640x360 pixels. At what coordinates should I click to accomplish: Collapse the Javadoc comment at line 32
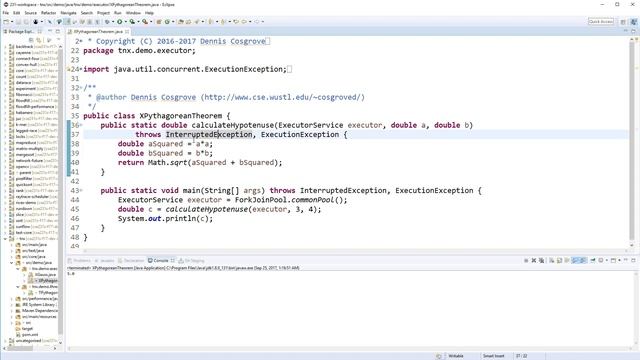(x=81, y=88)
